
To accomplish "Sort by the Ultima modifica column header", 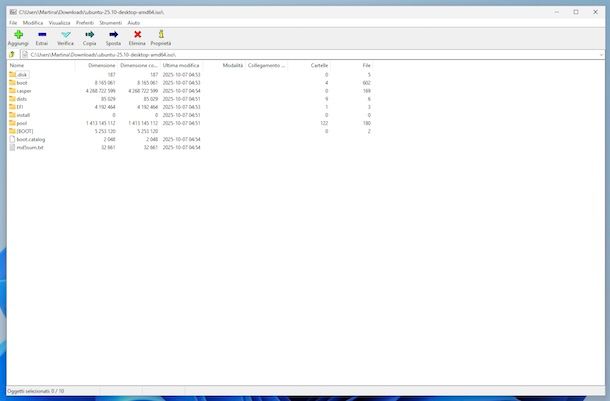I will coord(181,65).
